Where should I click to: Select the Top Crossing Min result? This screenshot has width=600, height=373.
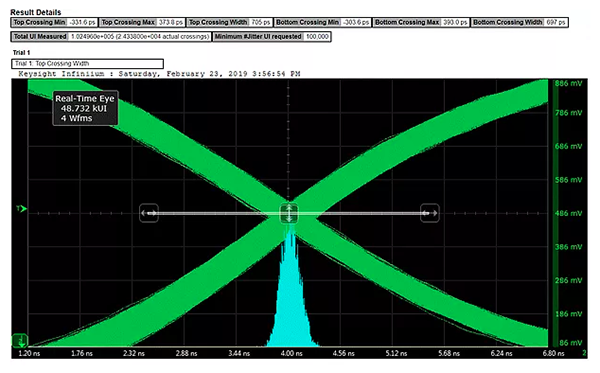(54, 23)
